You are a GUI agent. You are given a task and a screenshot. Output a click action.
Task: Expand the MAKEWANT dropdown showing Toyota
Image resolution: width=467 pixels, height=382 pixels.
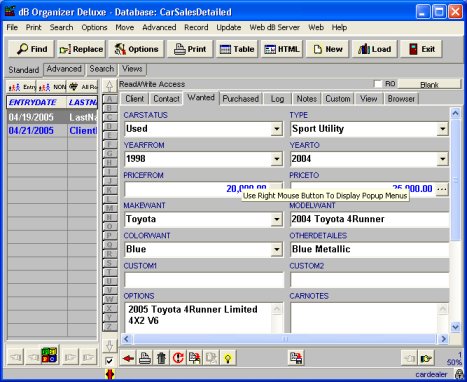pos(277,219)
